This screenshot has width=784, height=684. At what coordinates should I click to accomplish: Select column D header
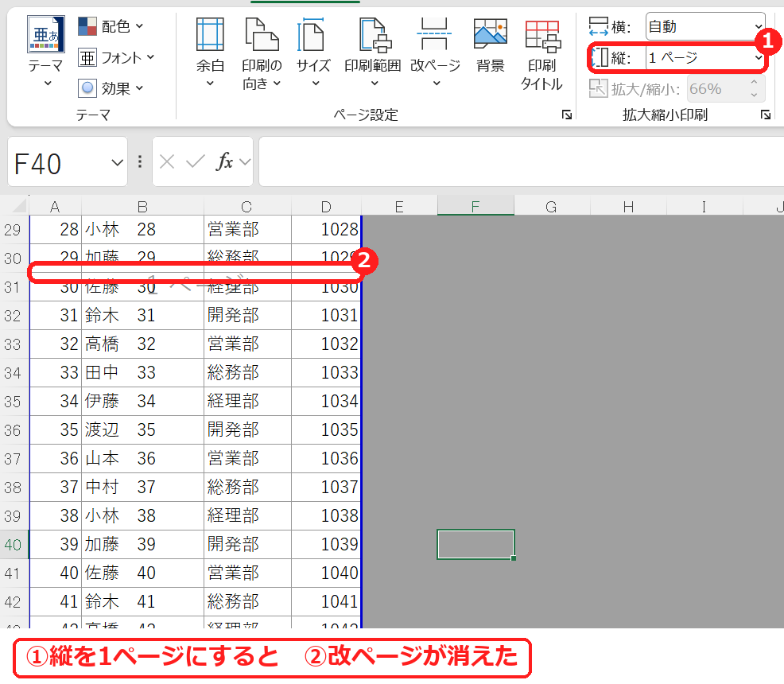[x=326, y=207]
